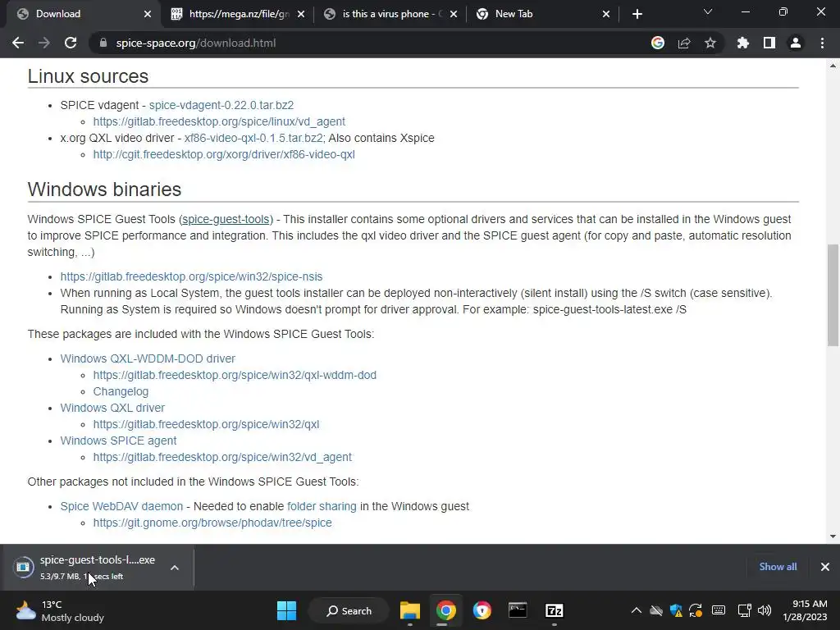Close the mega.nz tab
The width and height of the screenshot is (840, 630).
301,14
